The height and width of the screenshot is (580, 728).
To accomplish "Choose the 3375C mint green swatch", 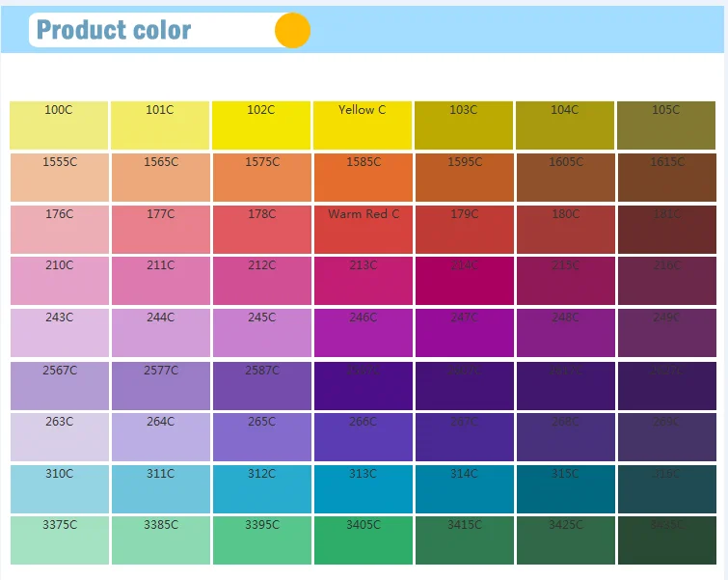I will [59, 540].
